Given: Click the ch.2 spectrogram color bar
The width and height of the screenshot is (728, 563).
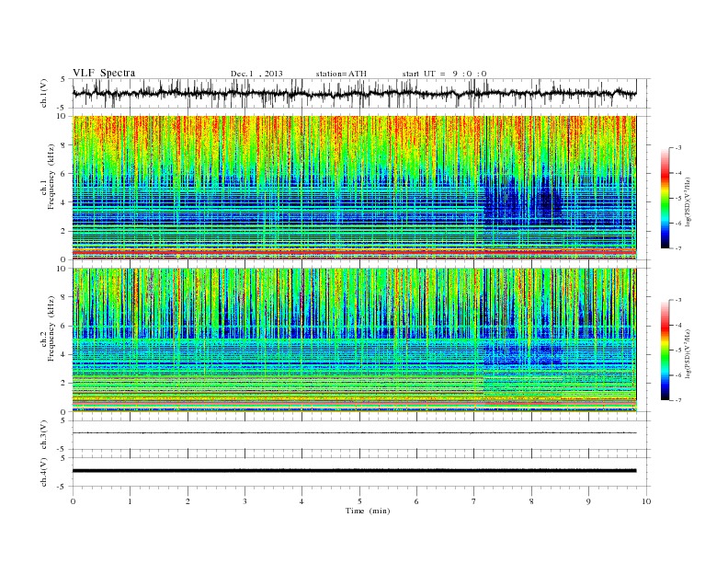Looking at the screenshot, I should (x=665, y=350).
